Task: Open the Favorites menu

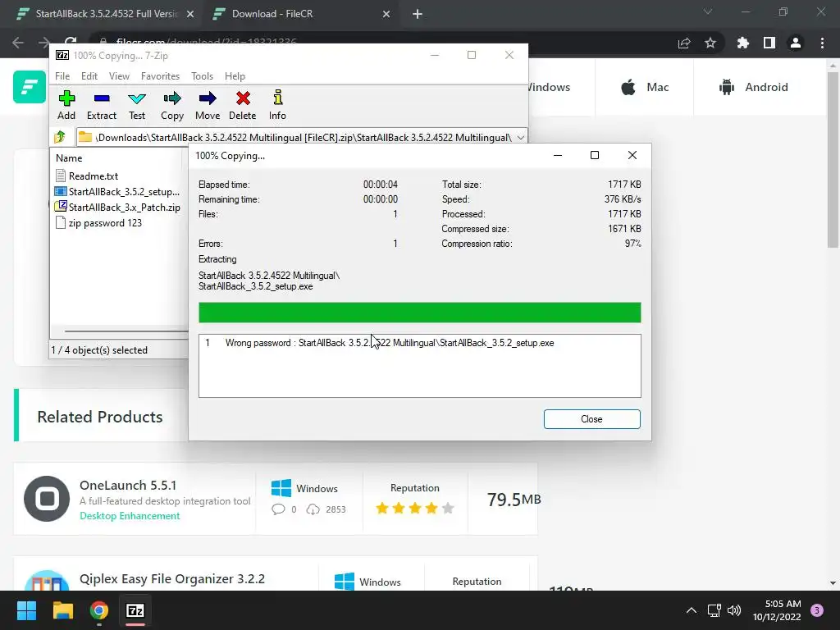Action: [x=160, y=76]
